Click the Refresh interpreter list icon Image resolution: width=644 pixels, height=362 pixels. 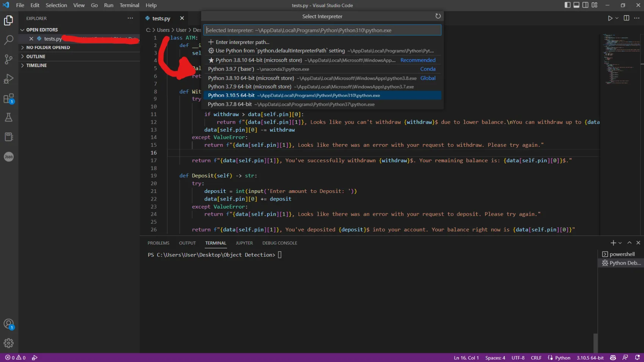438,16
